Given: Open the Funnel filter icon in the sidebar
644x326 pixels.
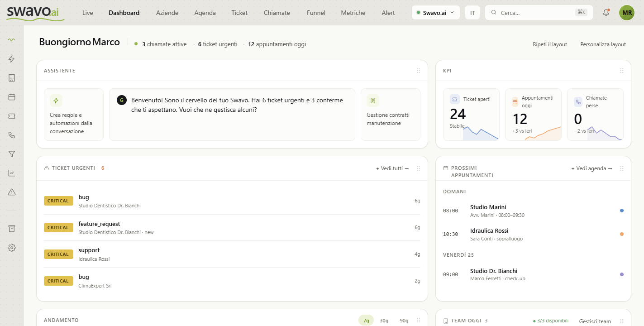Looking at the screenshot, I should click(x=12, y=154).
